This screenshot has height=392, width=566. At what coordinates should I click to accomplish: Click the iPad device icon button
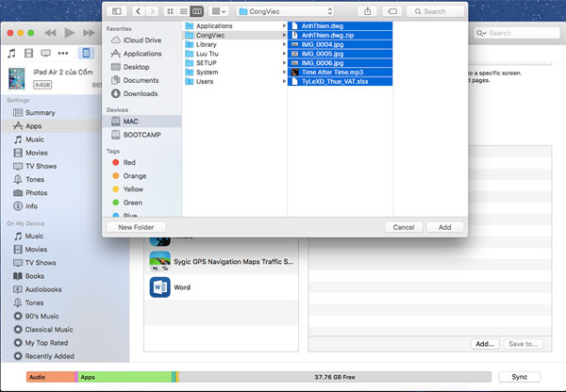click(86, 54)
